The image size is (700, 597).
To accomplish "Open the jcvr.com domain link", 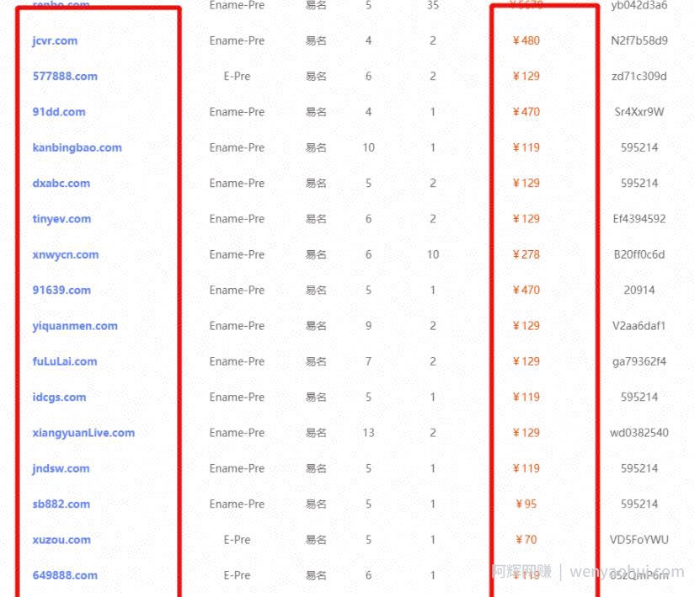I will (x=55, y=40).
